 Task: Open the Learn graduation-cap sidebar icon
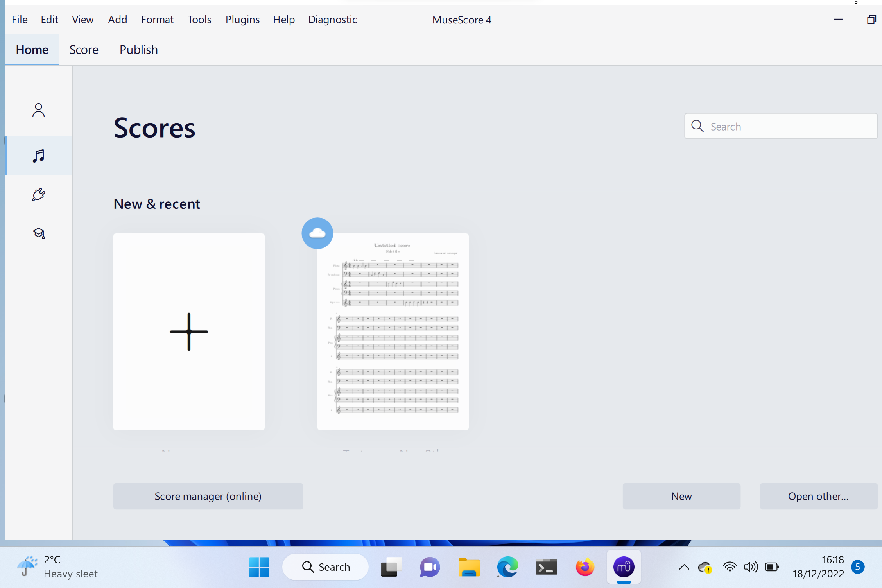coord(38,233)
